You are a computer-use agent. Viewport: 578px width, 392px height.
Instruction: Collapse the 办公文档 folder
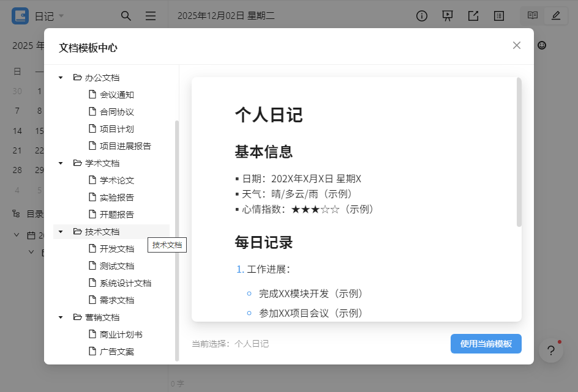click(x=59, y=77)
